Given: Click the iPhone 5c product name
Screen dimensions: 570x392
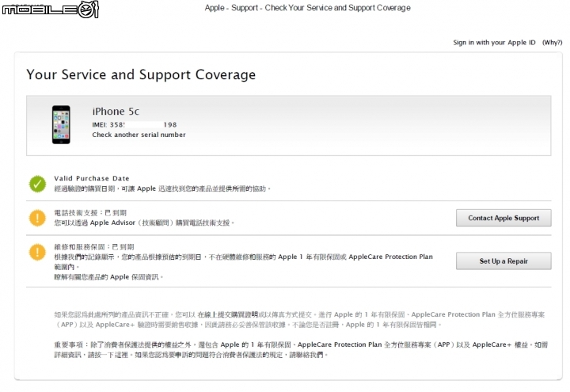Looking at the screenshot, I should coord(116,112).
